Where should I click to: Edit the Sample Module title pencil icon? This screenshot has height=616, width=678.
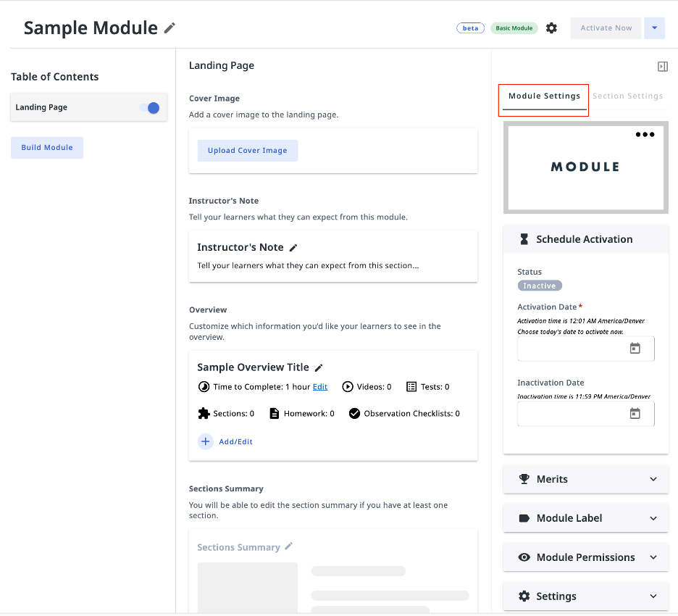(169, 28)
